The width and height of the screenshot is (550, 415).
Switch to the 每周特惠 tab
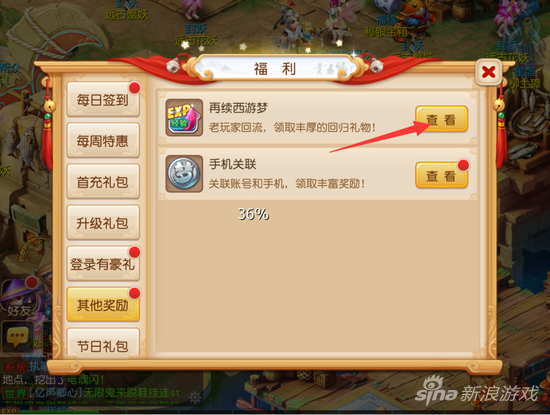click(103, 141)
